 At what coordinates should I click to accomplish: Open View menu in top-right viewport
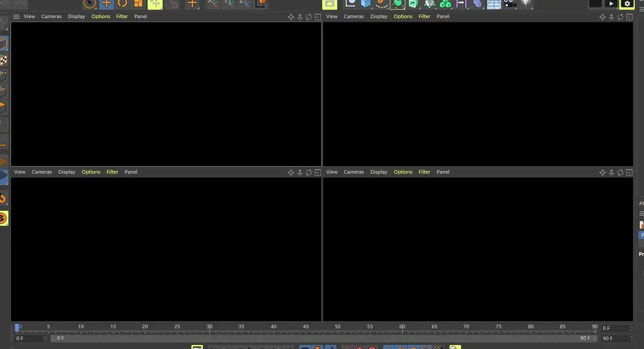tap(332, 16)
